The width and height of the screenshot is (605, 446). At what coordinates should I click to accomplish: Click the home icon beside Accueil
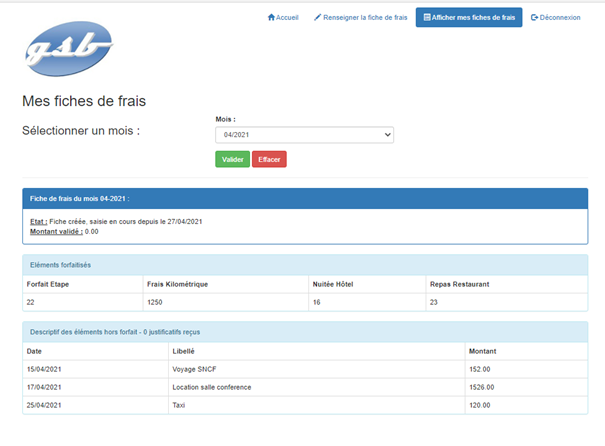pos(271,17)
